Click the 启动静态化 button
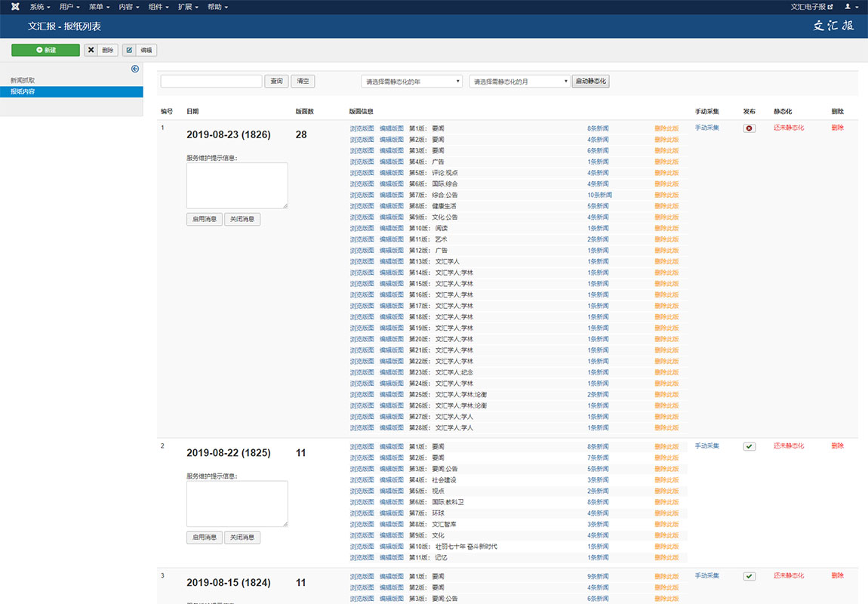Viewport: 868px width, 604px height. (x=590, y=82)
